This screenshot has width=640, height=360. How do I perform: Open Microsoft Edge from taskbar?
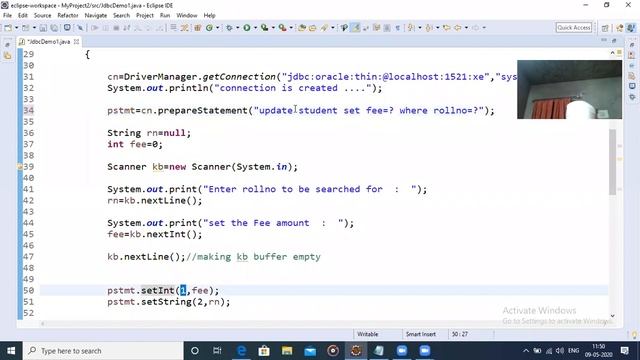pos(241,351)
